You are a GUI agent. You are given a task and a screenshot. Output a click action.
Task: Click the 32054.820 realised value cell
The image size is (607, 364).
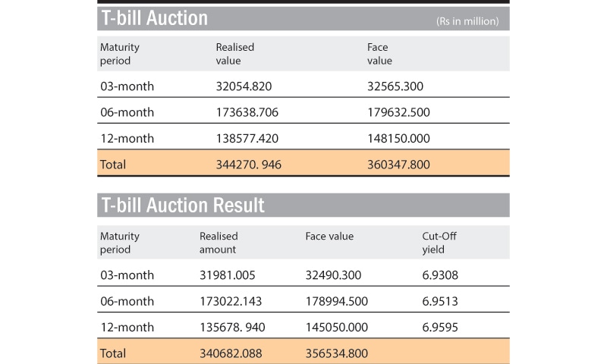(244, 86)
